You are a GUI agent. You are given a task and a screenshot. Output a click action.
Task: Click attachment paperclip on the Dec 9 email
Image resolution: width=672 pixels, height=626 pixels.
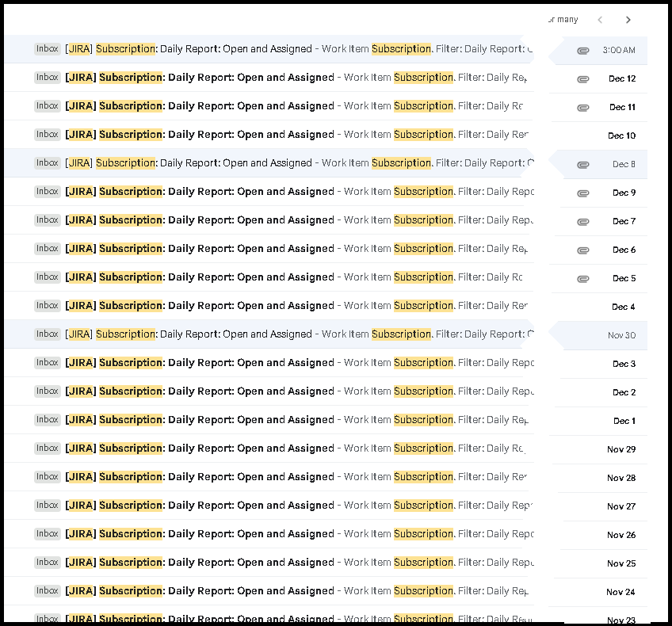tap(583, 193)
